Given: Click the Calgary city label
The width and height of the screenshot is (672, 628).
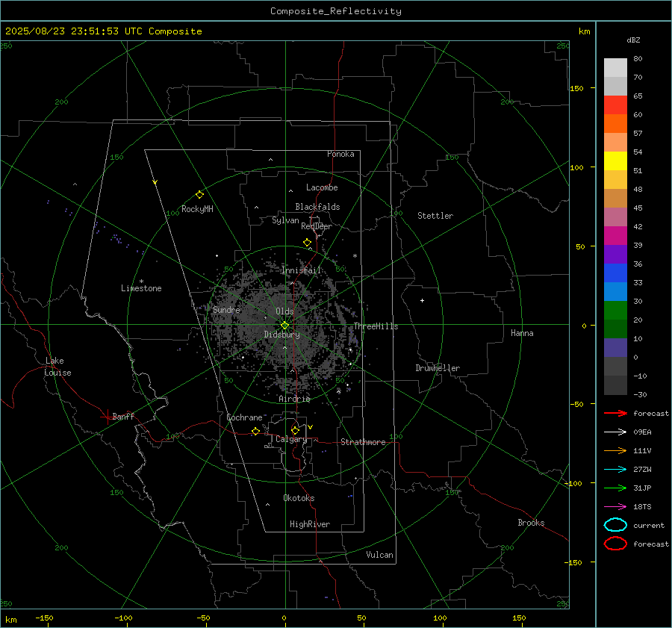Looking at the screenshot, I should 291,439.
